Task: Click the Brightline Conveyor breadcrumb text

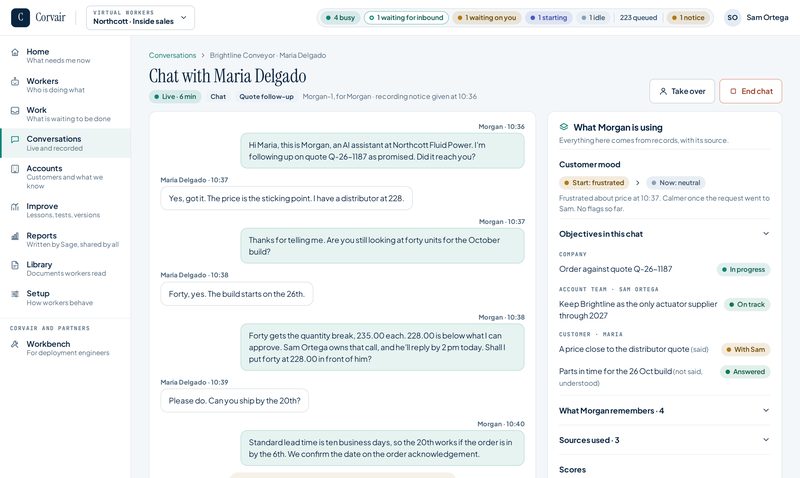Action: (268, 55)
